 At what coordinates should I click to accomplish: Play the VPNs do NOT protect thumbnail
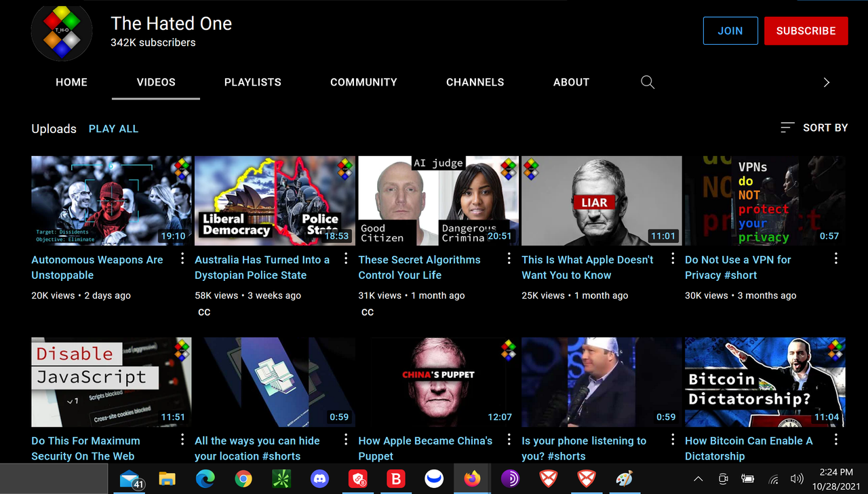tap(765, 201)
